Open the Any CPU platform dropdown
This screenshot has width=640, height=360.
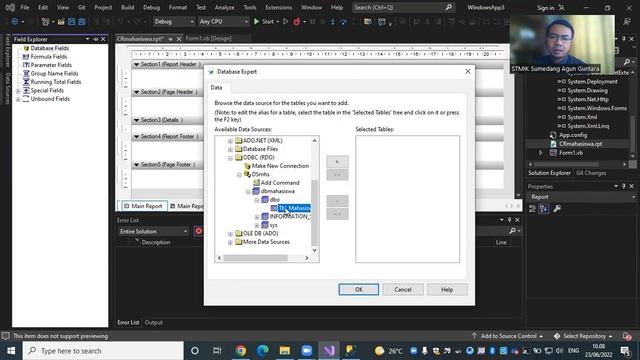(x=223, y=21)
